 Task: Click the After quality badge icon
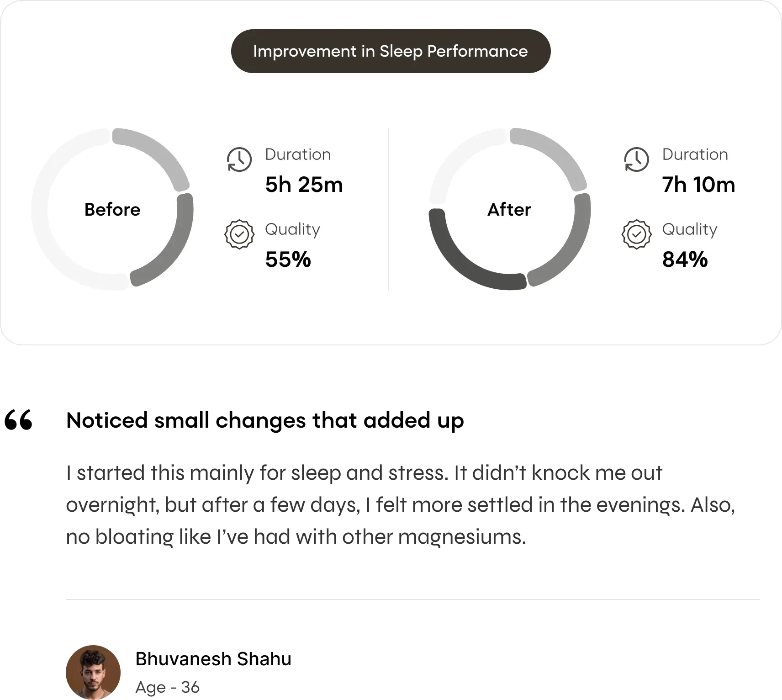[636, 234]
